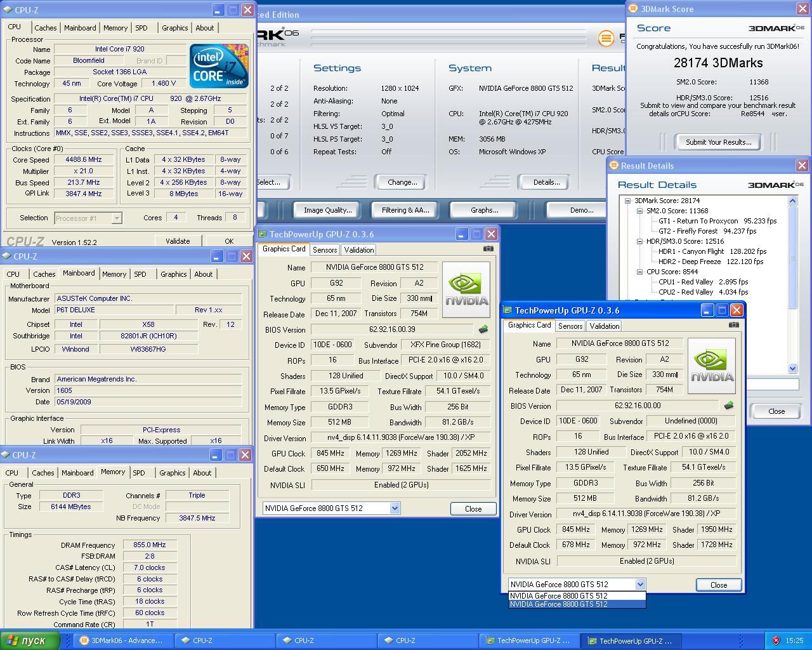Image resolution: width=812 pixels, height=650 pixels.
Task: Click the DRAM Frequency value 855.0 MHz
Action: tap(149, 545)
